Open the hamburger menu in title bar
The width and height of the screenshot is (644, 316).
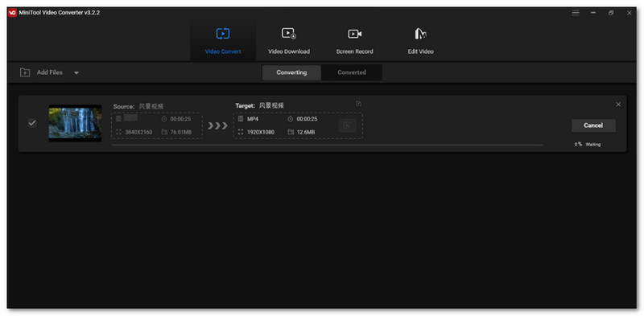pyautogui.click(x=576, y=13)
